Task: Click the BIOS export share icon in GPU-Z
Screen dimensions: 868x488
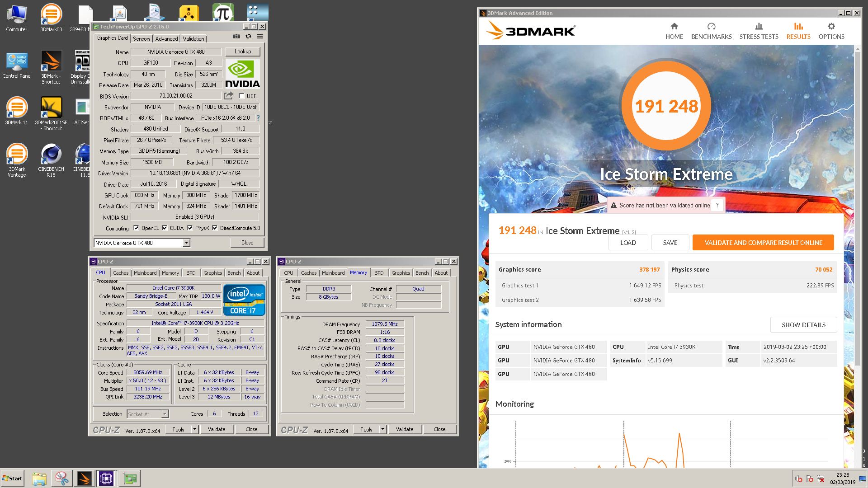Action: 228,95
